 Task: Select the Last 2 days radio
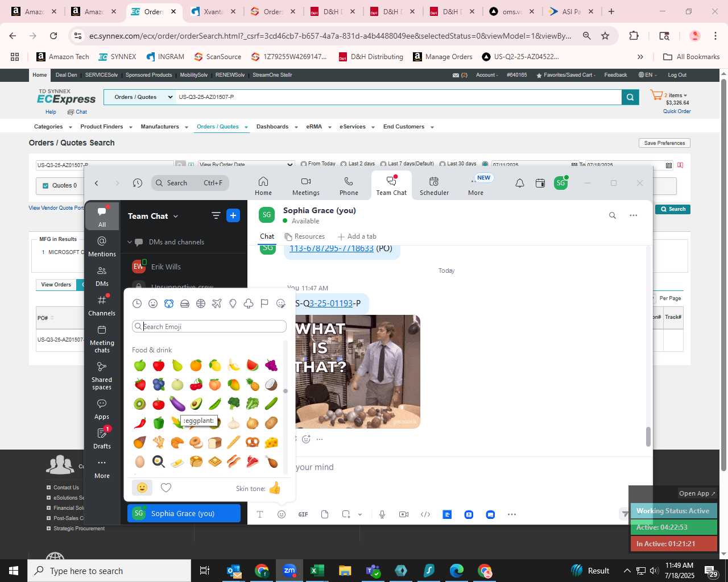tap(344, 164)
